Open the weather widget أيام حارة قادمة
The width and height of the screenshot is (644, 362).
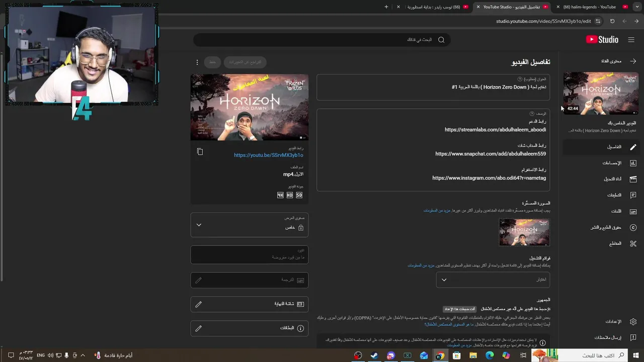tap(114, 355)
